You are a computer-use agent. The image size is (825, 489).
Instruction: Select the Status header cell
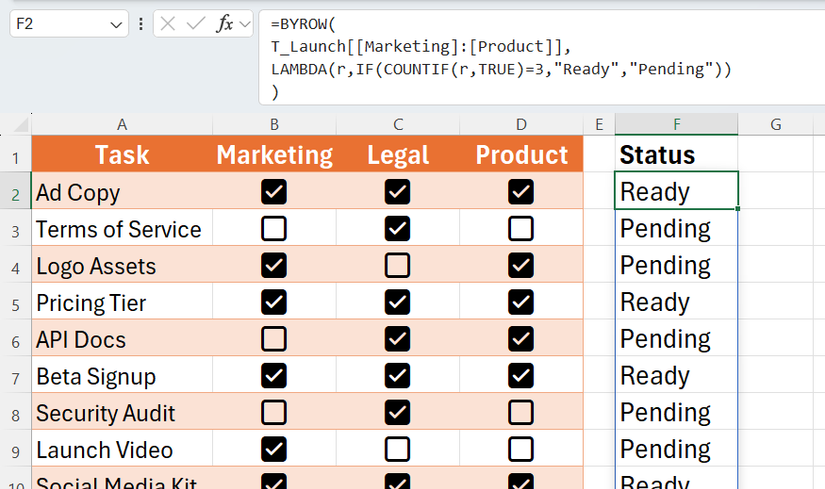[676, 155]
